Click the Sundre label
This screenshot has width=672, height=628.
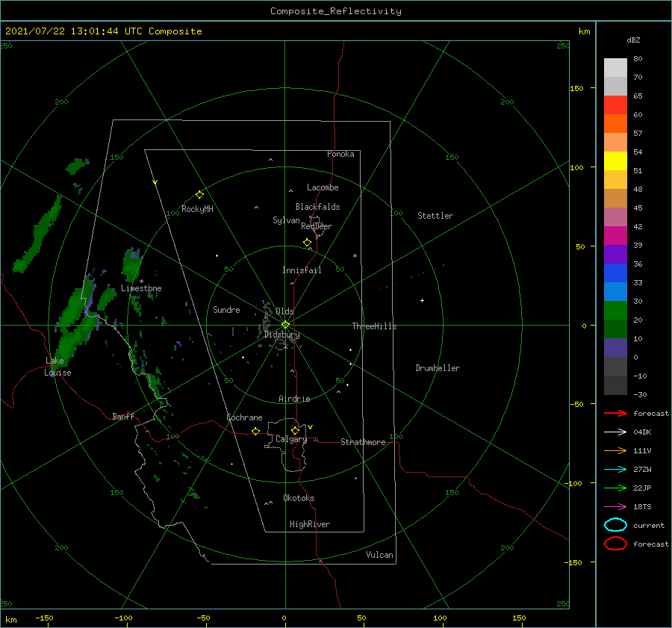click(x=226, y=309)
